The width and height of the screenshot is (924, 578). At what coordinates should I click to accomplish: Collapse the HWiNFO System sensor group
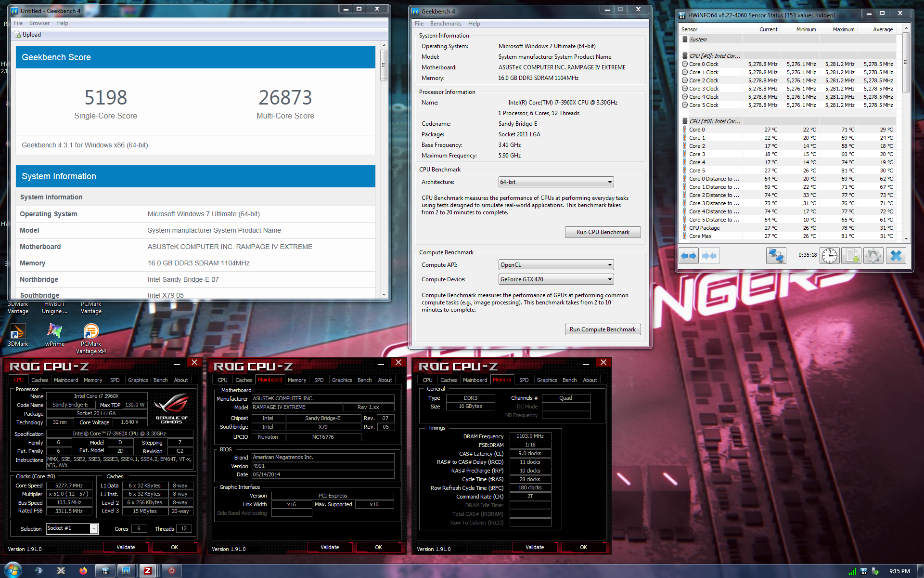click(x=685, y=39)
